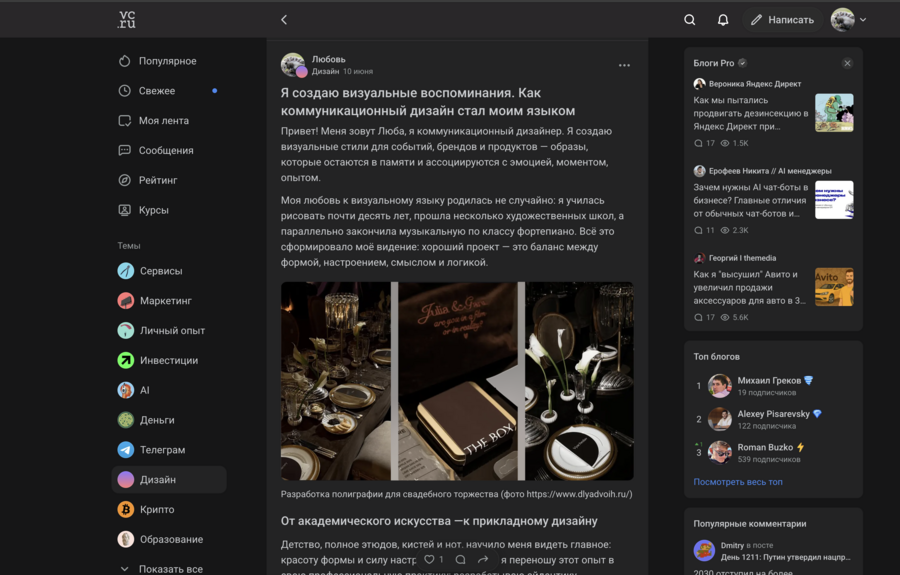Open the profile avatar in header

(x=842, y=20)
